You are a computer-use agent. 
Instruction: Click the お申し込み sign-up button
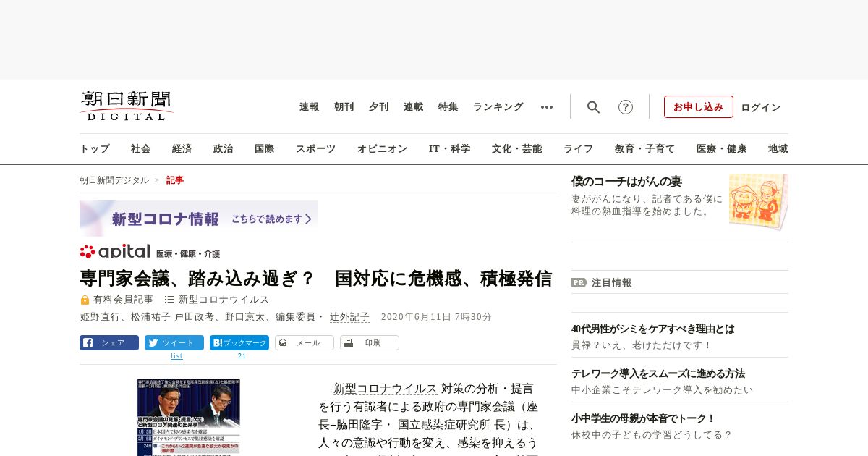(x=699, y=106)
